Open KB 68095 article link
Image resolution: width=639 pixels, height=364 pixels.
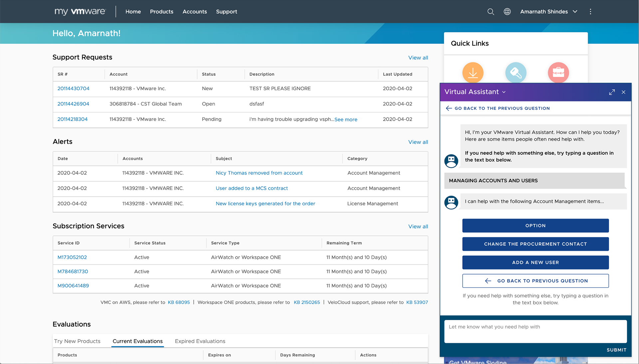(x=179, y=302)
